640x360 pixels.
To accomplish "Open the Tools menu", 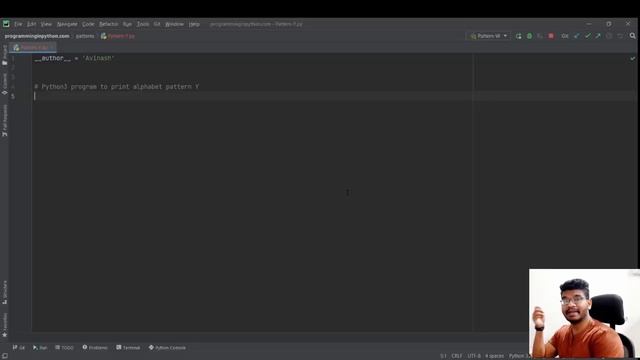I will [143, 24].
